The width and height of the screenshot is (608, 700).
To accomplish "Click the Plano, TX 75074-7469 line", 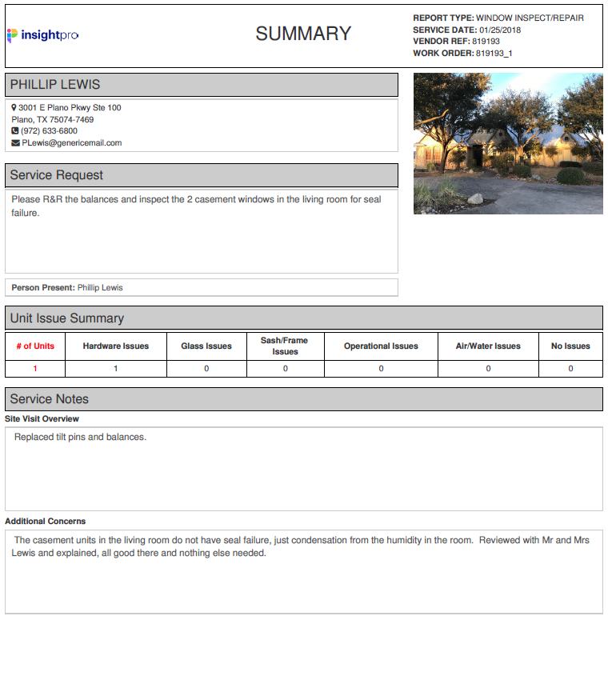I will pyautogui.click(x=53, y=120).
